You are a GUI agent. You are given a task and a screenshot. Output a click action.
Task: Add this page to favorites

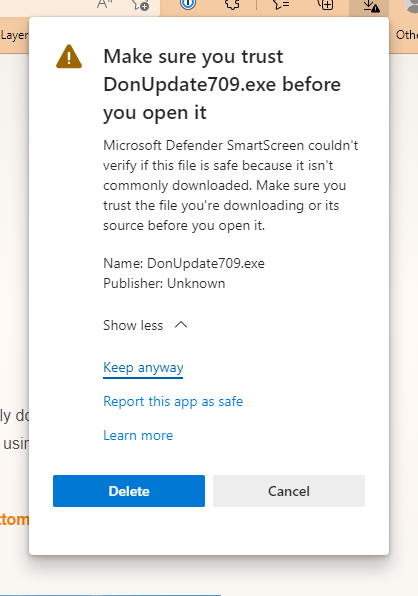coord(140,5)
